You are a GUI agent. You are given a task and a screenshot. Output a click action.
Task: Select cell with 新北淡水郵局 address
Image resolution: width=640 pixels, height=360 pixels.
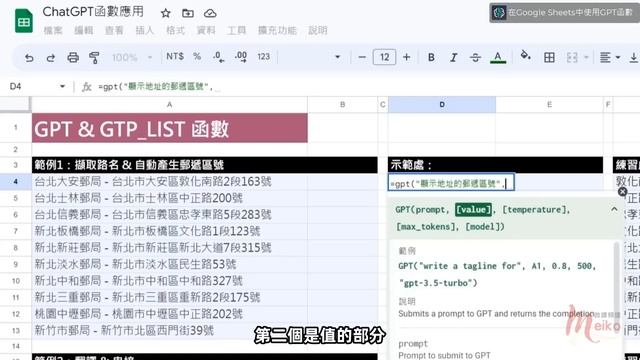(169, 264)
